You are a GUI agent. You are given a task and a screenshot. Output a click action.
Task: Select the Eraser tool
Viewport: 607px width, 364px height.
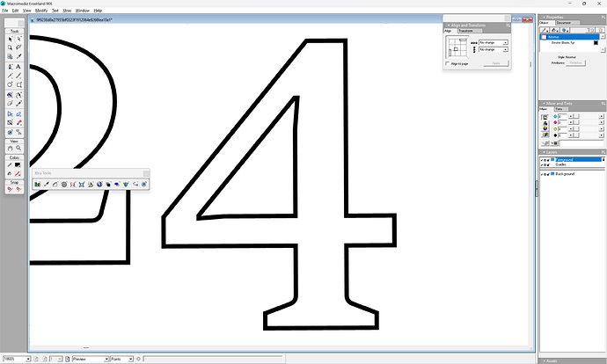[x=10, y=104]
